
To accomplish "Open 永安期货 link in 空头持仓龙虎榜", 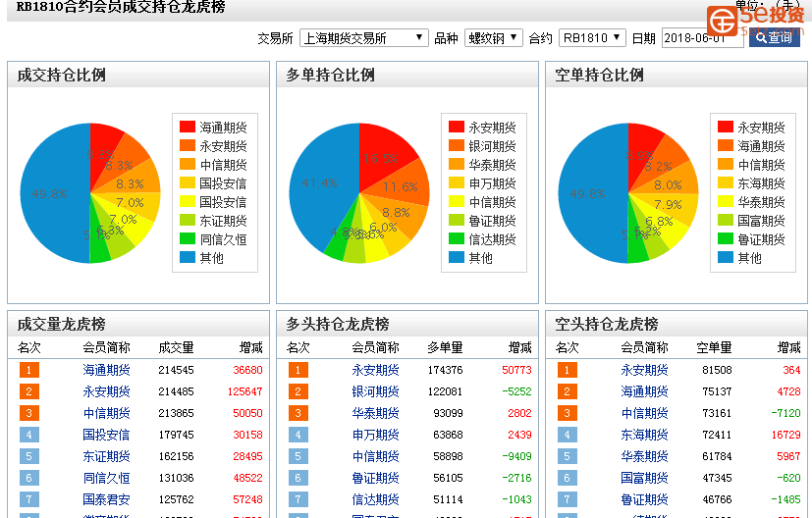I will click(x=645, y=370).
